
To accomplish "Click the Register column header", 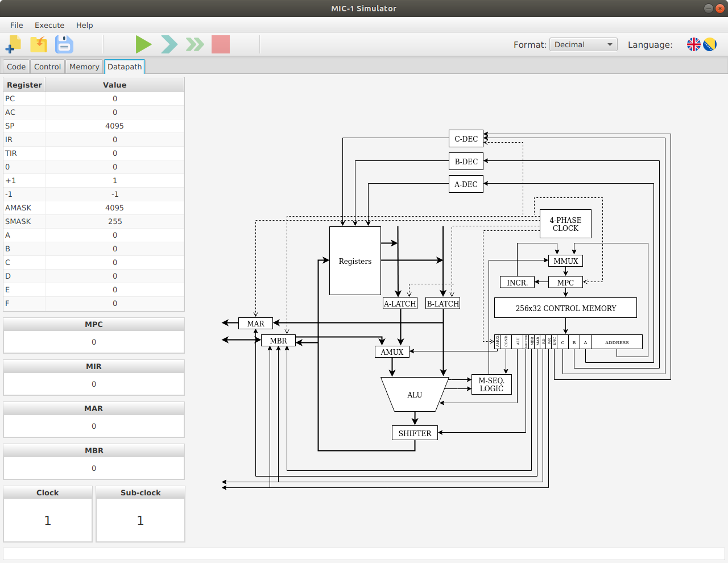I will [x=24, y=85].
